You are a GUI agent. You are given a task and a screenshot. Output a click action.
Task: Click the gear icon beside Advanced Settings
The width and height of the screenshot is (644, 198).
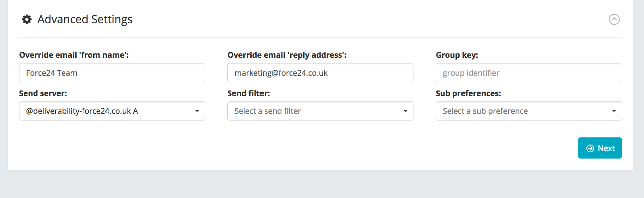point(27,19)
